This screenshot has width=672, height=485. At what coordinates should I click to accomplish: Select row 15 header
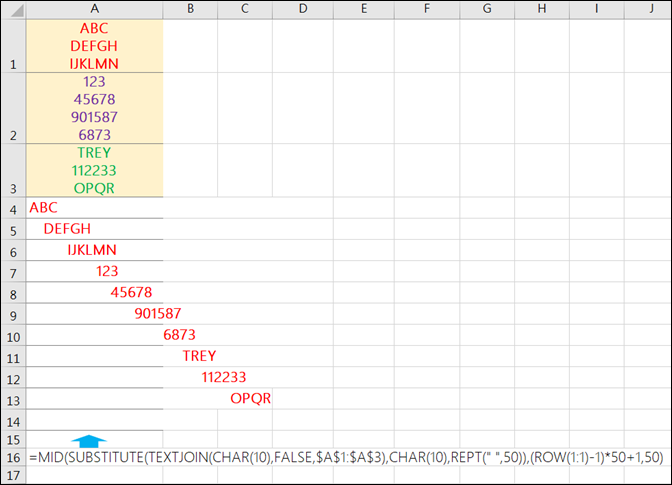(13, 440)
